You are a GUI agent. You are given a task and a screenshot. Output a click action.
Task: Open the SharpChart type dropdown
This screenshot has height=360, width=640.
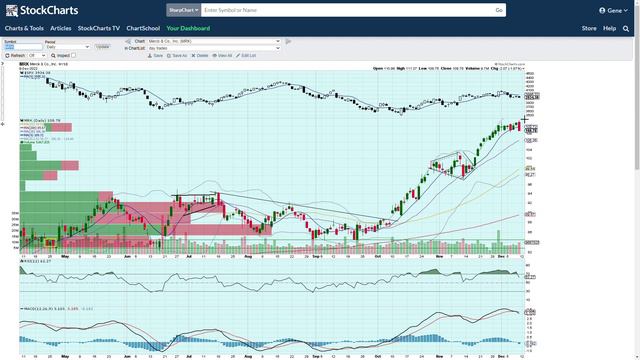point(183,10)
